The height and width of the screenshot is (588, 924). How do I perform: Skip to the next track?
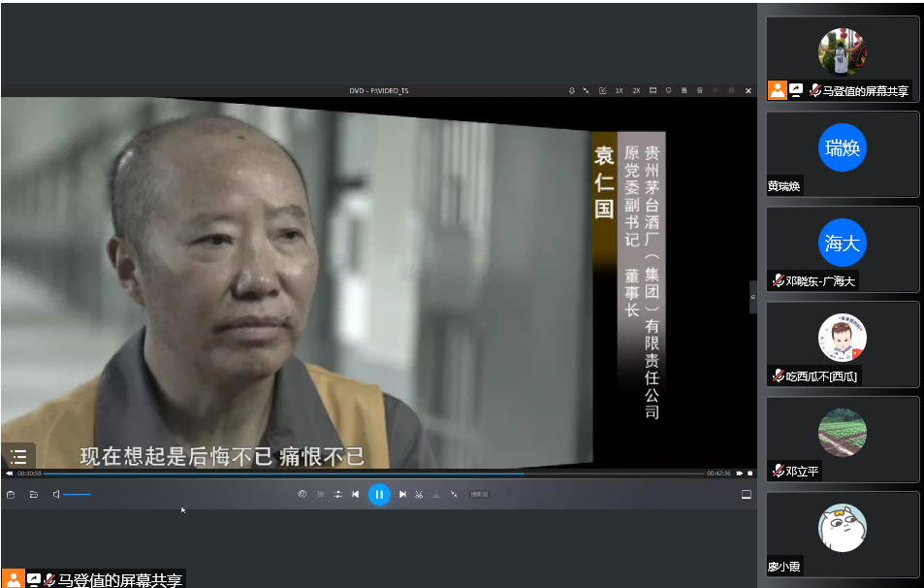(402, 494)
